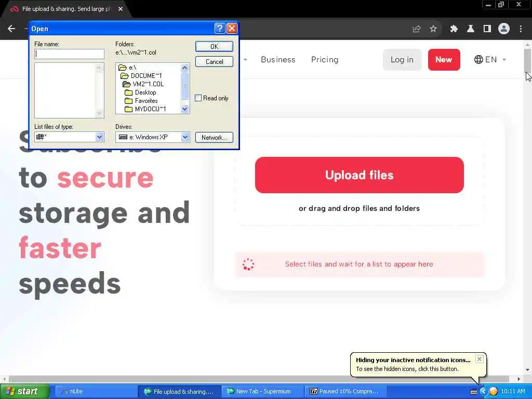This screenshot has height=399, width=532.
Task: Click the orange tray icon beside clock
Action: [493, 391]
